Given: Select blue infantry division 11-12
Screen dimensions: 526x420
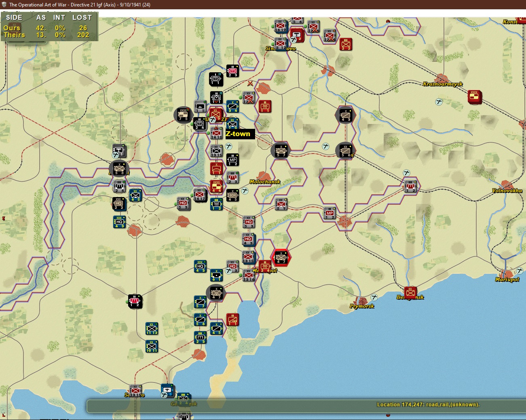Looking at the screenshot, I should [x=152, y=328].
